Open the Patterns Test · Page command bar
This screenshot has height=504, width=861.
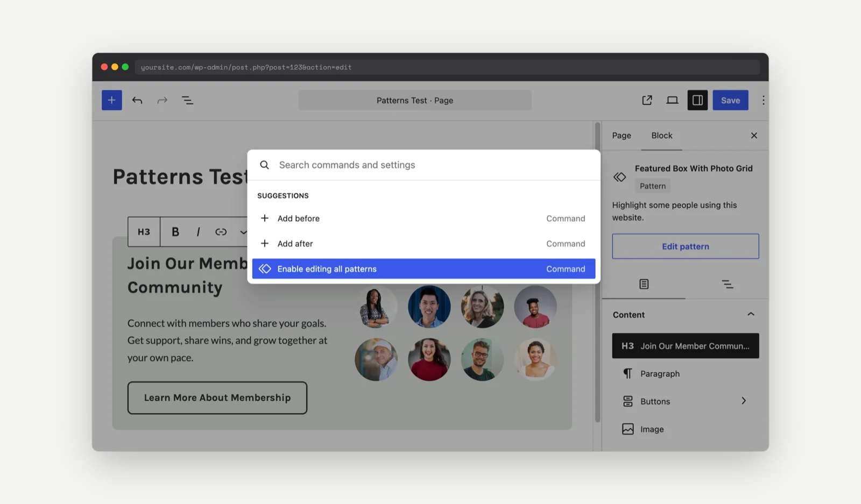click(x=415, y=101)
